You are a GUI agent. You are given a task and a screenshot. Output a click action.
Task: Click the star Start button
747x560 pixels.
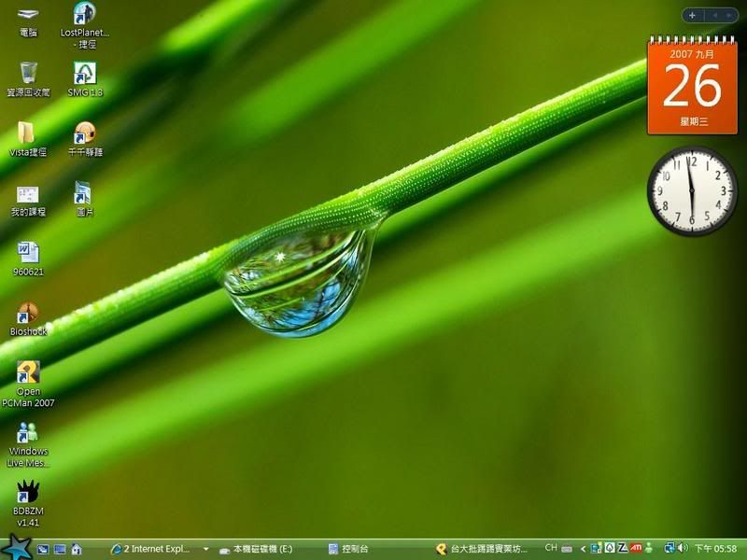[x=17, y=547]
